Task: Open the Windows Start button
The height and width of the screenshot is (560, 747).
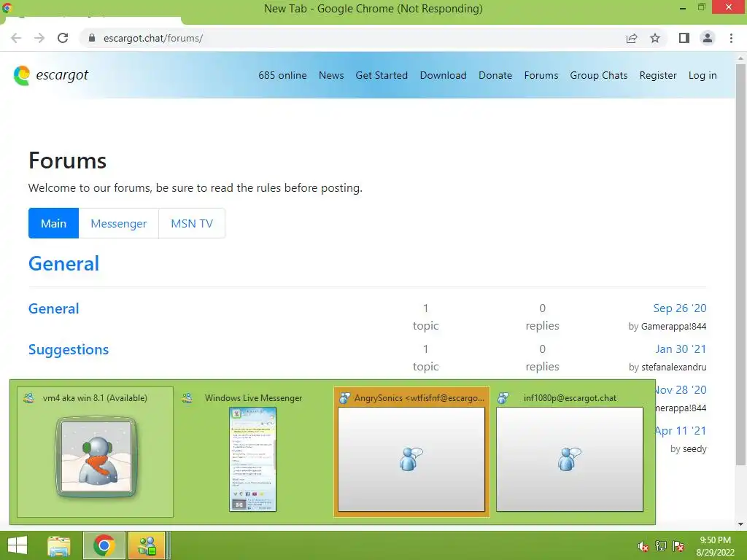Action: pyautogui.click(x=18, y=545)
